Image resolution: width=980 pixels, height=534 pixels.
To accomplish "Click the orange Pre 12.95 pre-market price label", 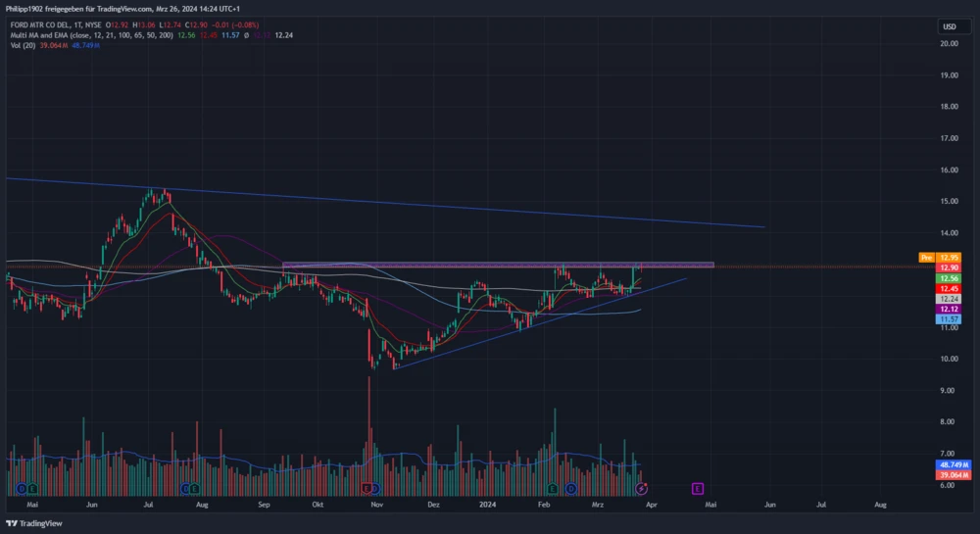I will tap(938, 257).
